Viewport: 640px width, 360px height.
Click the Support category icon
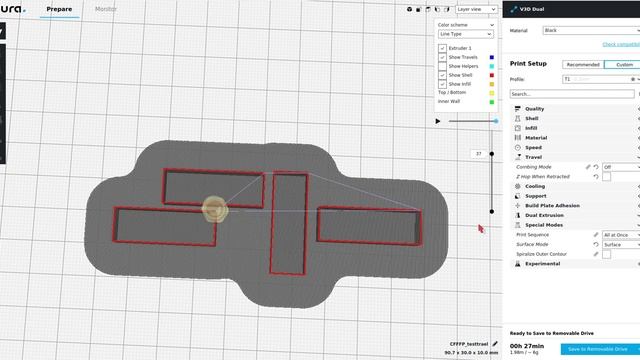[x=518, y=196]
